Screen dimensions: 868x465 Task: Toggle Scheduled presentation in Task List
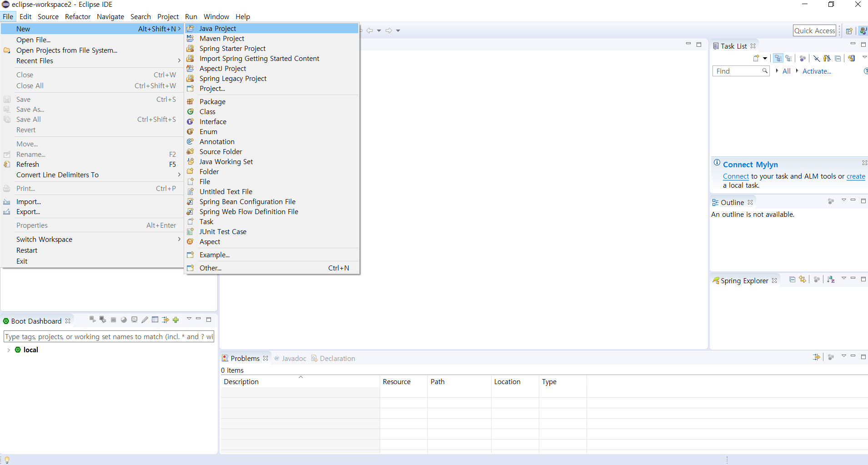(788, 58)
